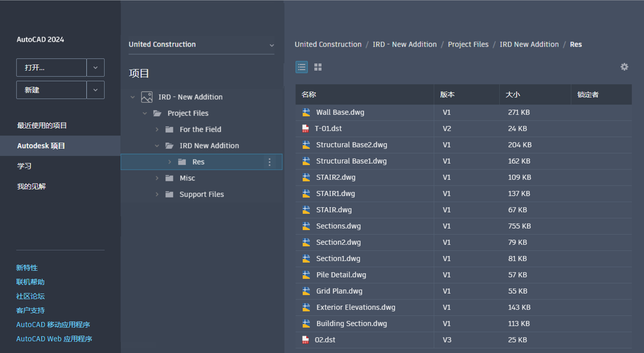Sort by 名称 column header
Viewport: 644px width, 353px height.
point(365,95)
